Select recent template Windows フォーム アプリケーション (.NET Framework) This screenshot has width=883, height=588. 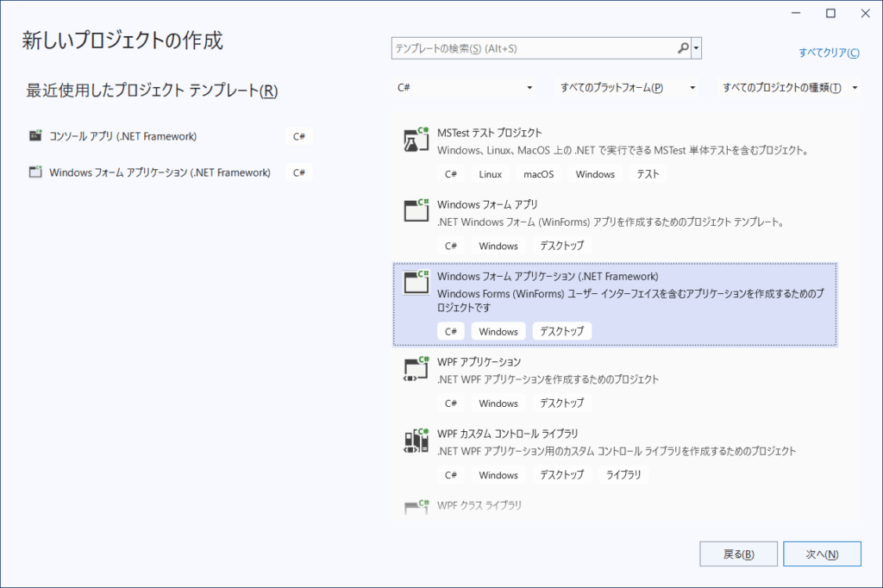coord(160,172)
